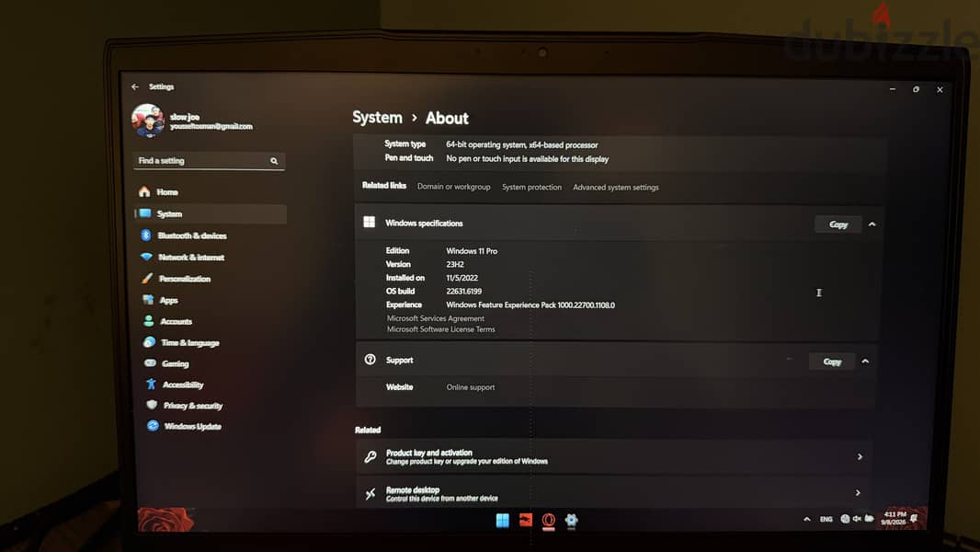This screenshot has width=980, height=552.
Task: Copy the Windows specifications
Action: click(838, 224)
